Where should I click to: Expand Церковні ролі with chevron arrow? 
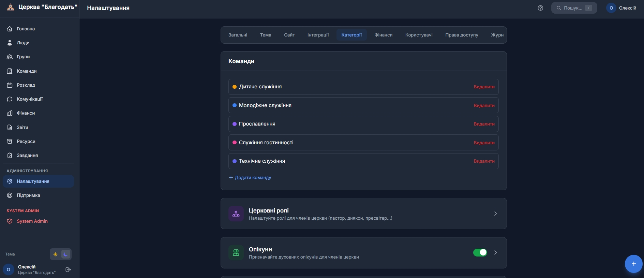[495, 214]
